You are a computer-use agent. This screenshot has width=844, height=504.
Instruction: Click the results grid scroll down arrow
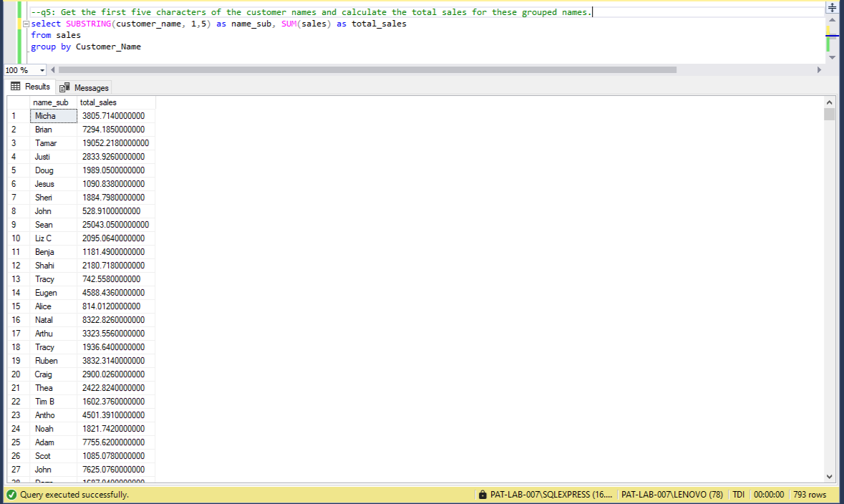coord(830,477)
